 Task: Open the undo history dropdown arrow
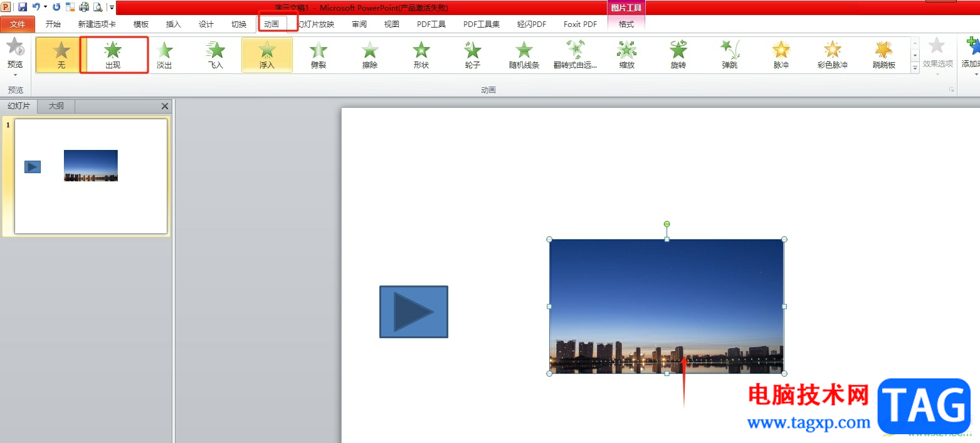coord(45,7)
